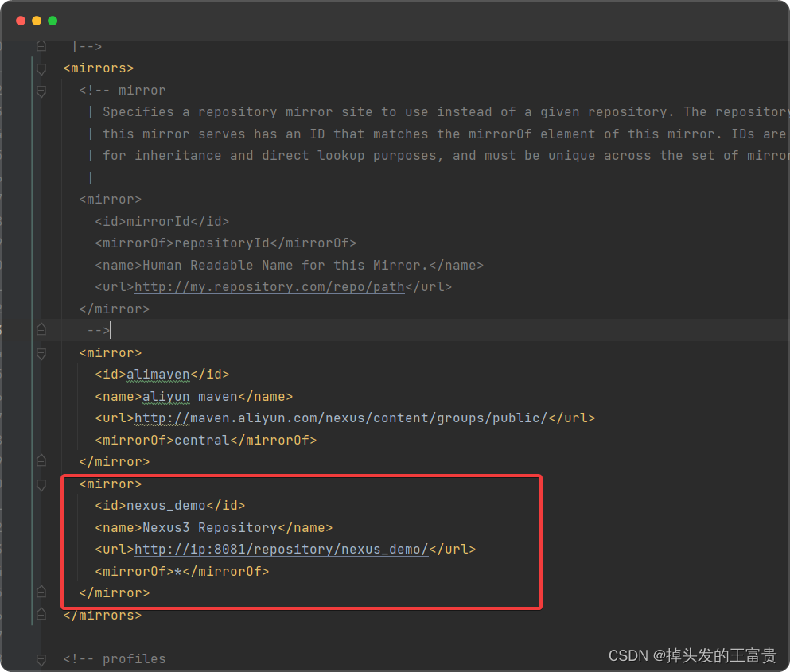Click '<name>Nexus3 Repository</name>' text
The image size is (790, 672).
pyautogui.click(x=214, y=527)
